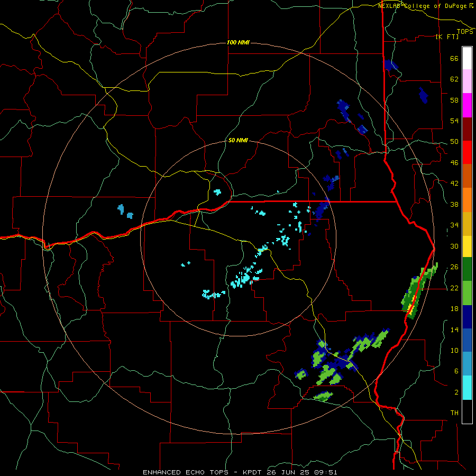
Task: Click the 58 legend value
Action: point(454,100)
